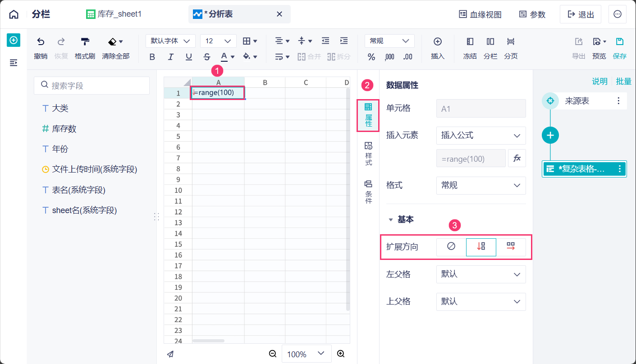Click the undo (撤销) button
Viewport: 636px width, 364px height.
41,49
